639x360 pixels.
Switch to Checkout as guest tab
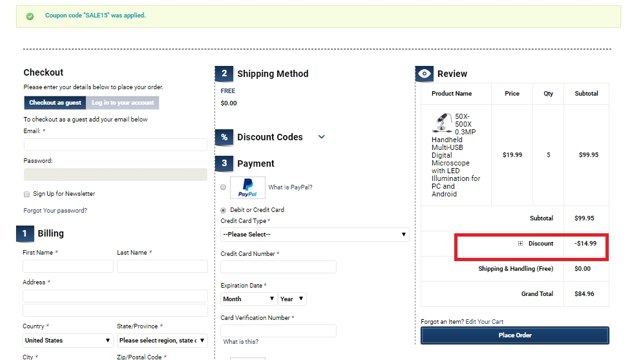click(x=55, y=103)
